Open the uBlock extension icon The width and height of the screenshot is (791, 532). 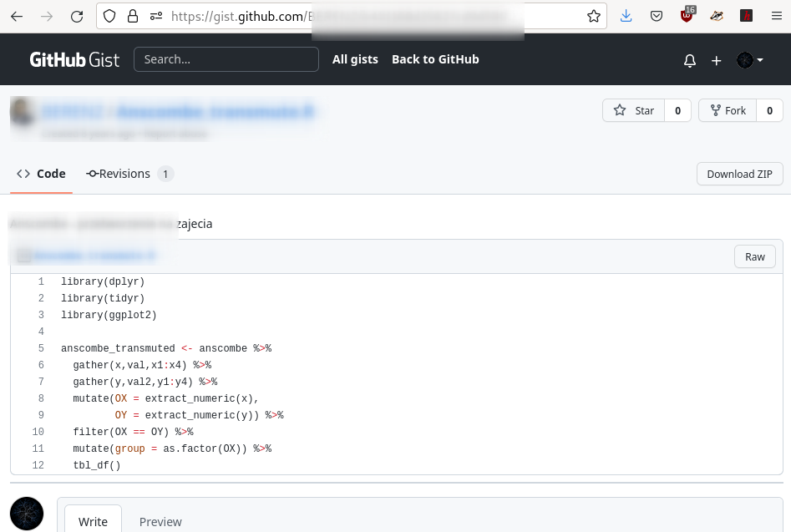pos(687,16)
